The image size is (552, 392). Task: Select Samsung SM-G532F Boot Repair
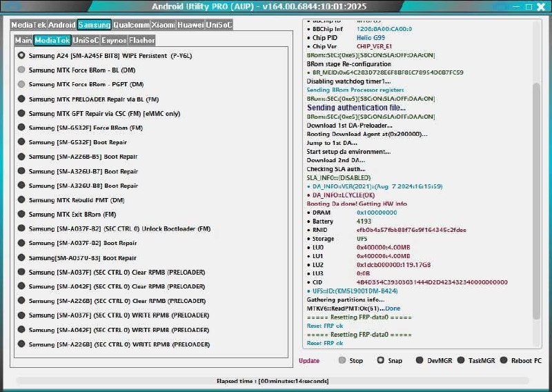(72, 142)
